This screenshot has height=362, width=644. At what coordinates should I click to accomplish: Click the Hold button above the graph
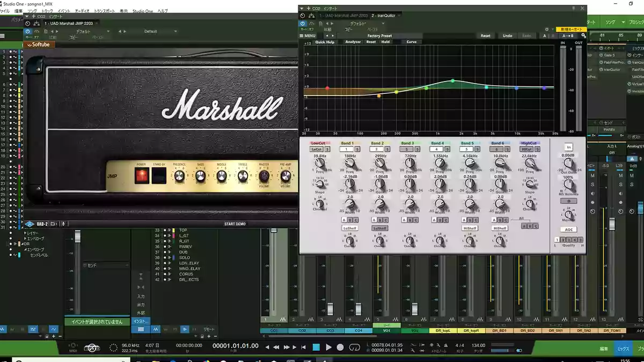point(385,42)
